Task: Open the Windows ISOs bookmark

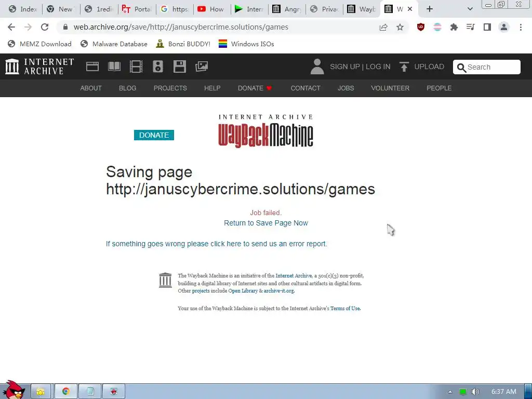Action: (246, 44)
